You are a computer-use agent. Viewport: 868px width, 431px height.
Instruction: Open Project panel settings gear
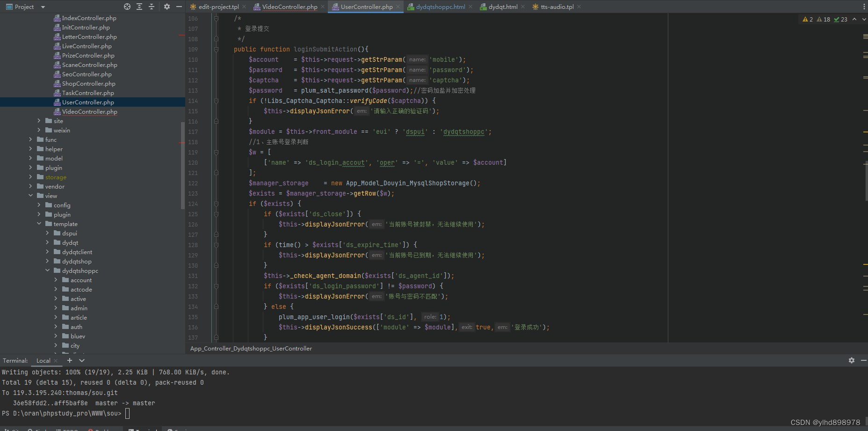[167, 7]
